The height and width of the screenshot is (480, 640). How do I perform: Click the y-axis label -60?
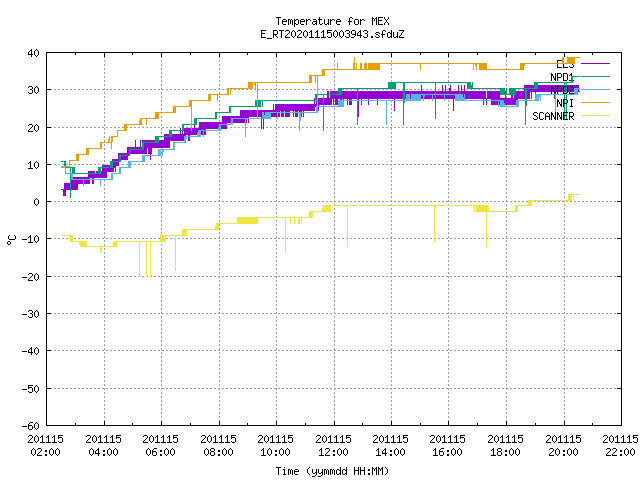click(x=31, y=426)
